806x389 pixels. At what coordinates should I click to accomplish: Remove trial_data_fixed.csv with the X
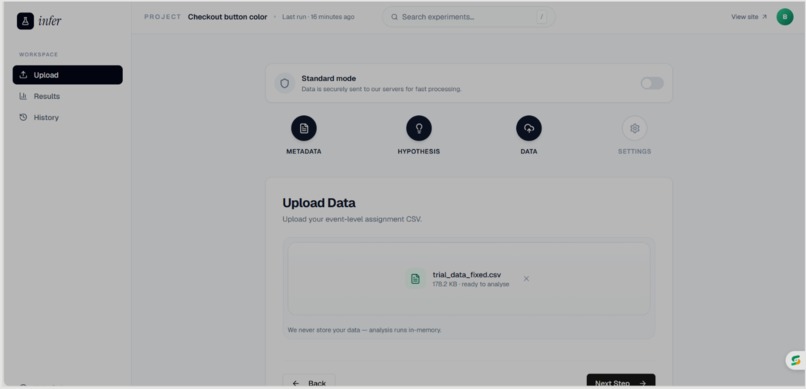coord(526,279)
